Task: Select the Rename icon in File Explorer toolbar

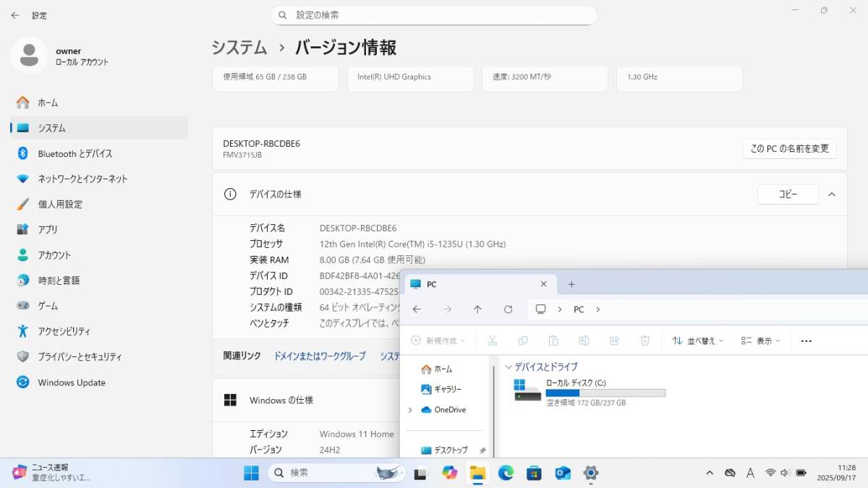Action: pos(584,340)
